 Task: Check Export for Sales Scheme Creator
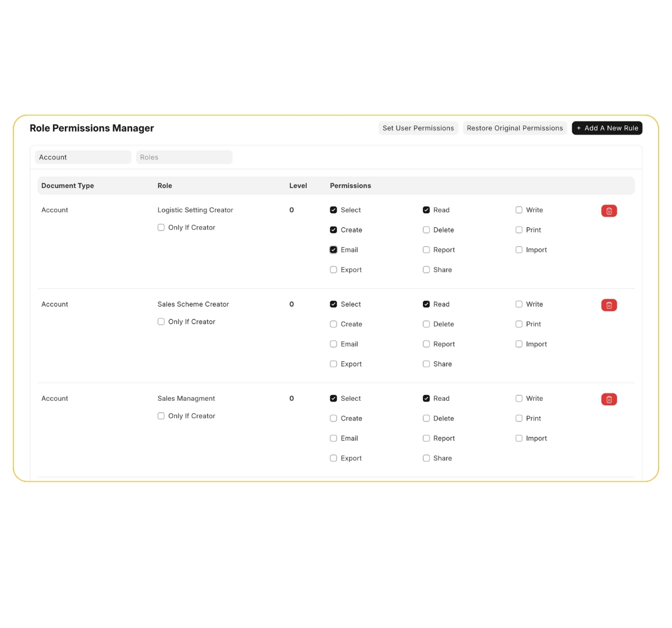[x=334, y=364]
